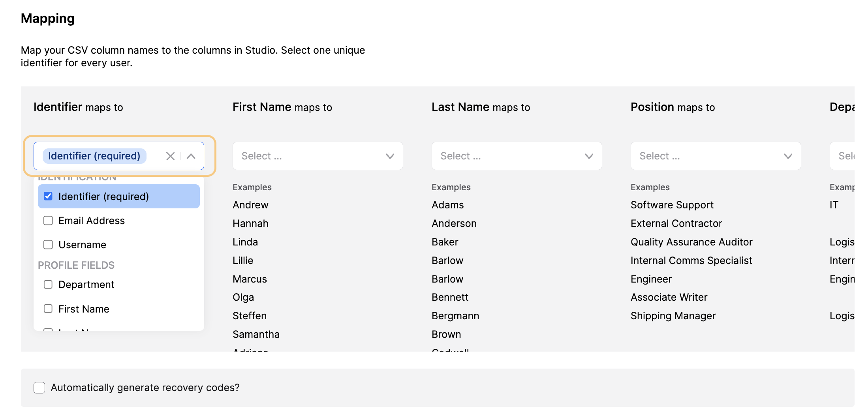Click example last name Anderson

pos(454,223)
